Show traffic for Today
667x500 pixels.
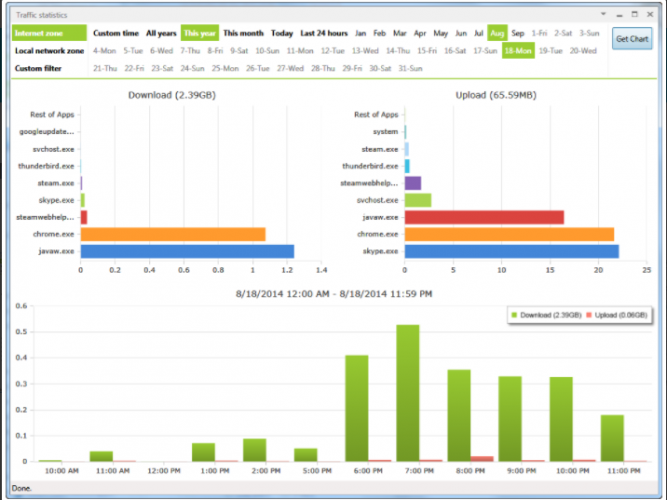coord(282,33)
